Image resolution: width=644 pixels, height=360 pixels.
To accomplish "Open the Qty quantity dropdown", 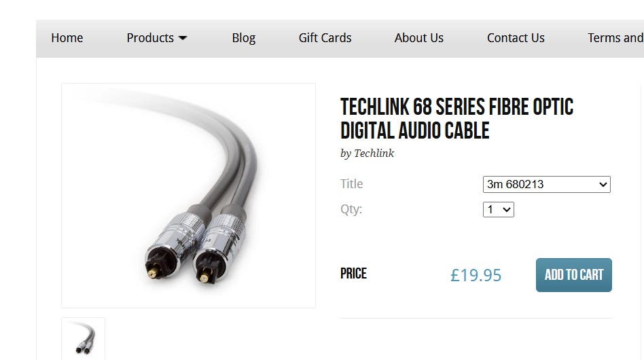I will coord(498,210).
